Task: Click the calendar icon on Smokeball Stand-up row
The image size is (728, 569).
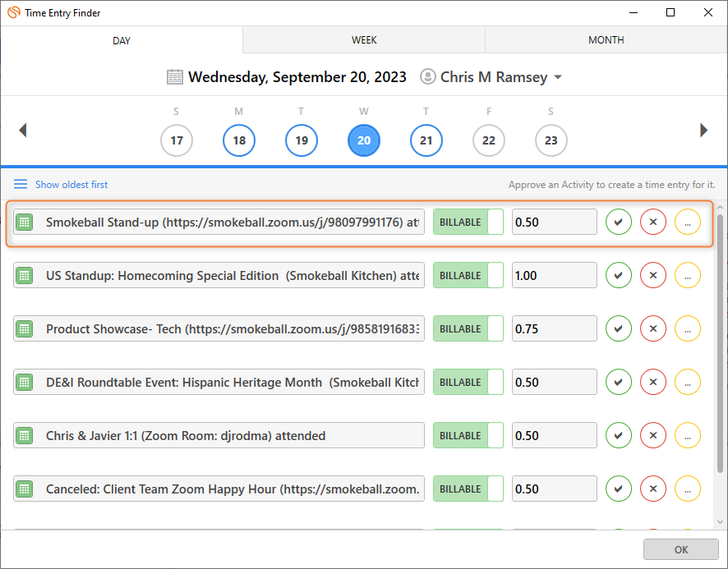Action: pyautogui.click(x=24, y=223)
